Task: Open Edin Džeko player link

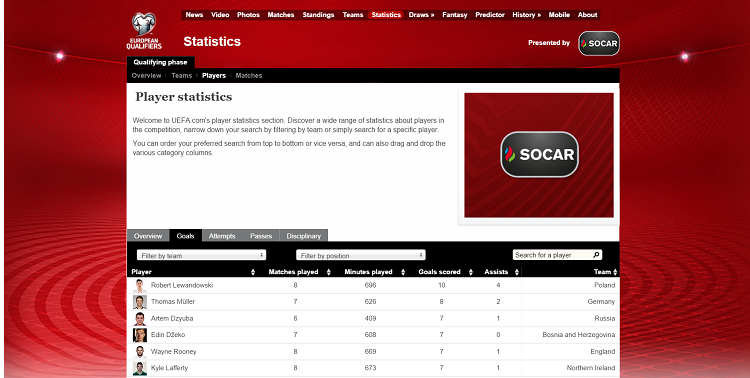Action: (x=168, y=335)
